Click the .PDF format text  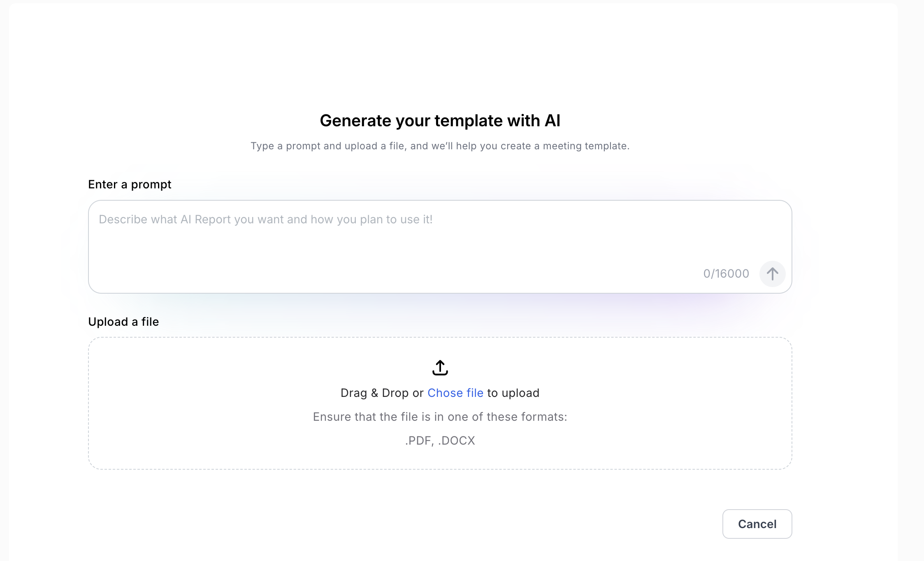click(418, 441)
